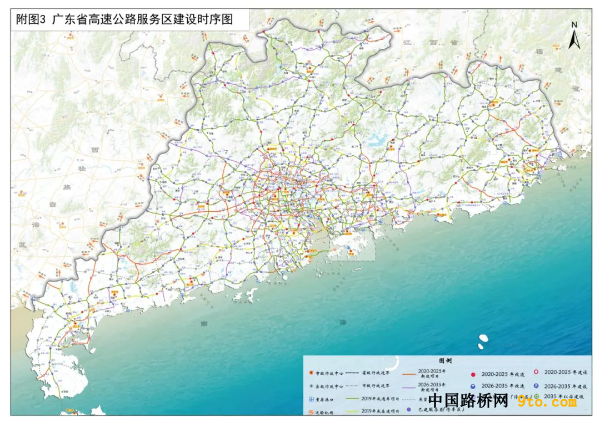Click the airport symbol in legend bottom-left
This screenshot has height=423, width=600.
pyautogui.click(x=312, y=409)
